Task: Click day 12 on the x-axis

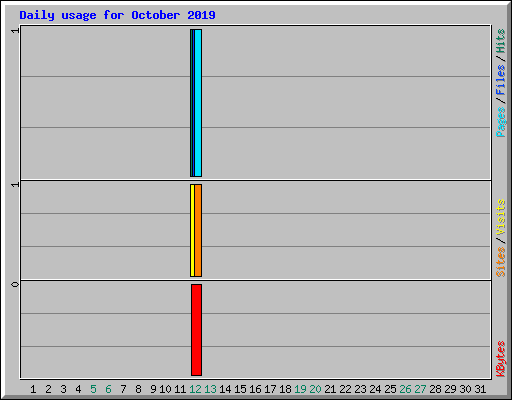Action: [195, 389]
